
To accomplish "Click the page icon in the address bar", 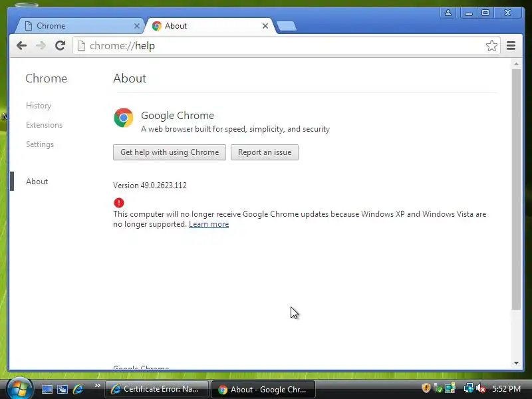I will pos(81,45).
